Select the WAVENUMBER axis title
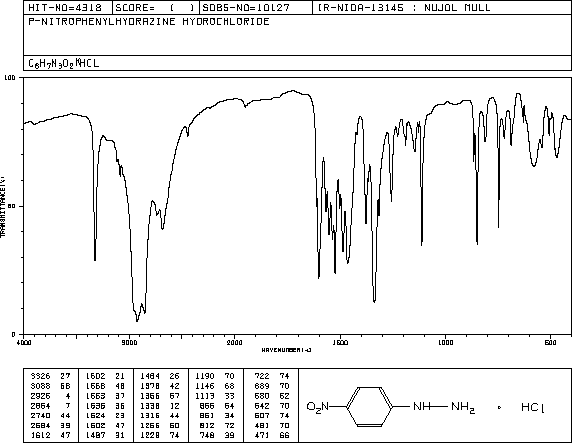Viewport: 572px width, 443px height. [x=286, y=350]
